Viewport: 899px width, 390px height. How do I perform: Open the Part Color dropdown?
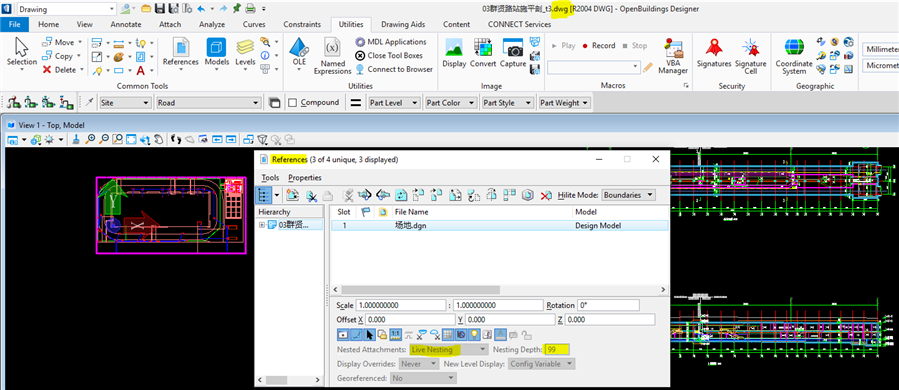point(451,103)
